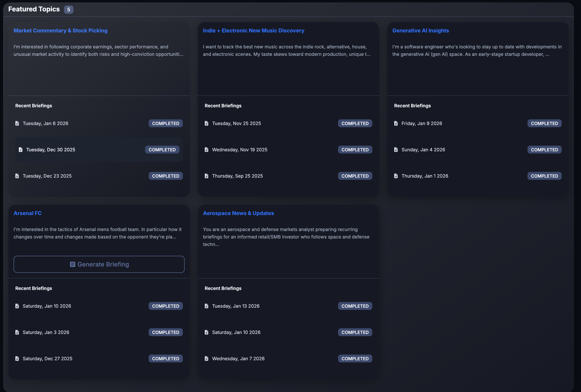Open the Sunday, Jan 4 2026 briefing

pyautogui.click(x=423, y=150)
